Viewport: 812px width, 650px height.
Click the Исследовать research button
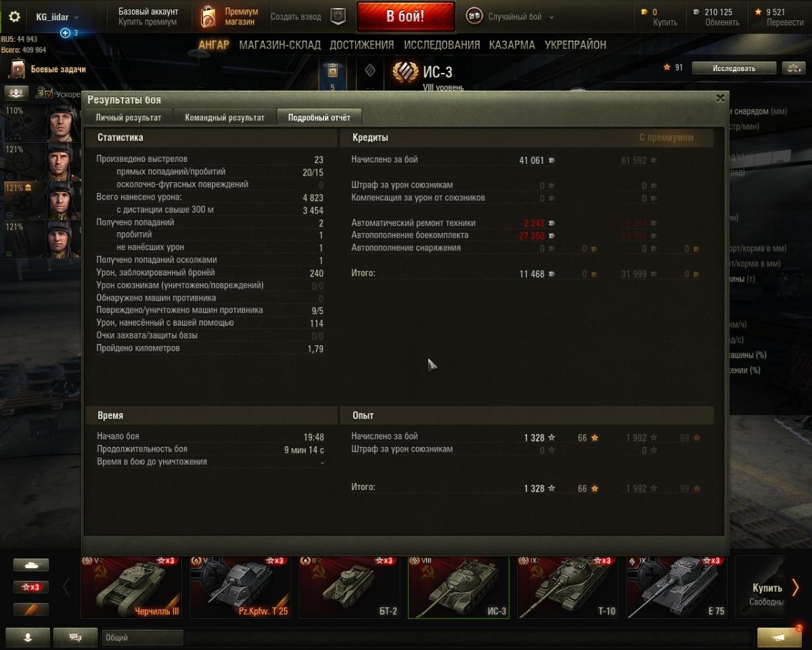pyautogui.click(x=734, y=68)
